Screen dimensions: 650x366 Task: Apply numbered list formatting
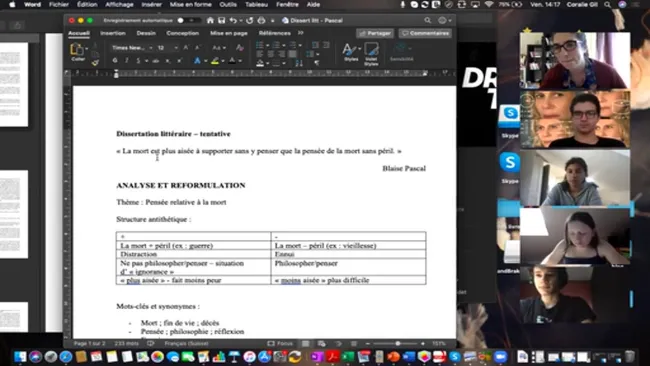(x=276, y=45)
